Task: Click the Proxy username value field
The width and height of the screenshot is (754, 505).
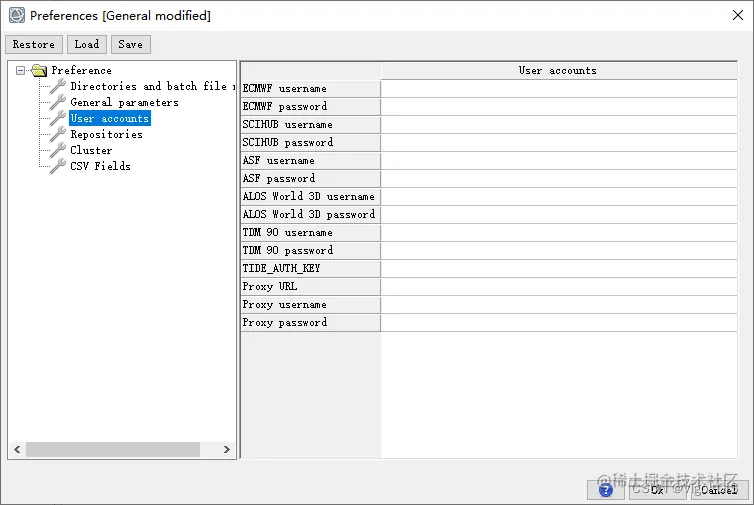Action: [x=559, y=304]
